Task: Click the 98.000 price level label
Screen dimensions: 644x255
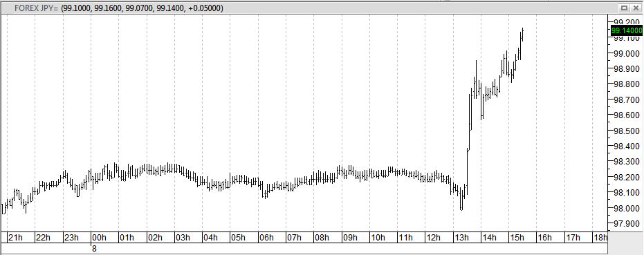Action: tap(626, 208)
